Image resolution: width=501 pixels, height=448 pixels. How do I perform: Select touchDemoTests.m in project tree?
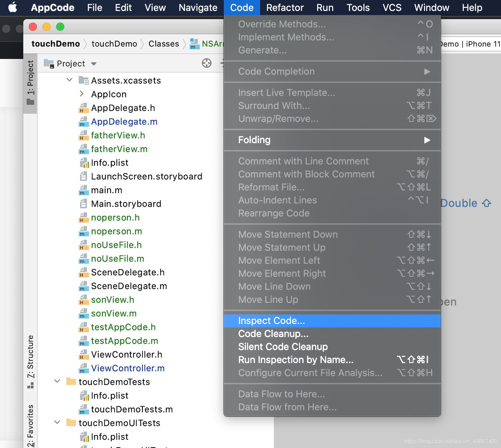pyautogui.click(x=132, y=409)
